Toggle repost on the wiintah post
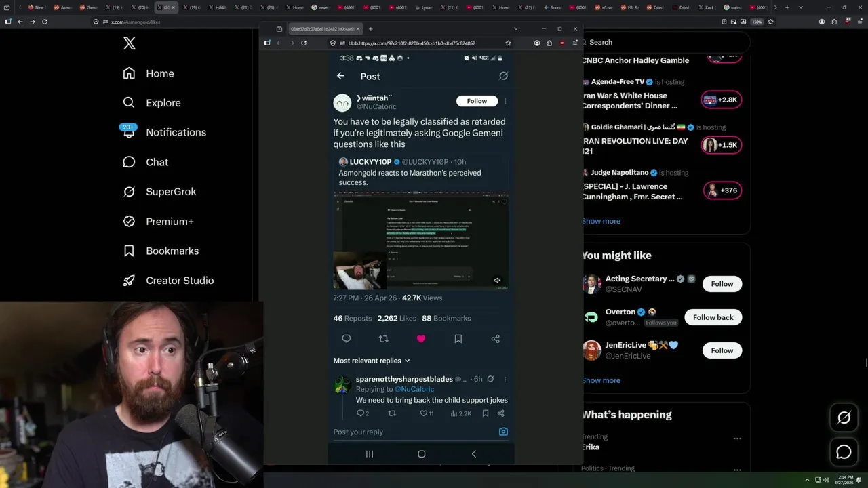This screenshot has height=488, width=868. point(384,339)
